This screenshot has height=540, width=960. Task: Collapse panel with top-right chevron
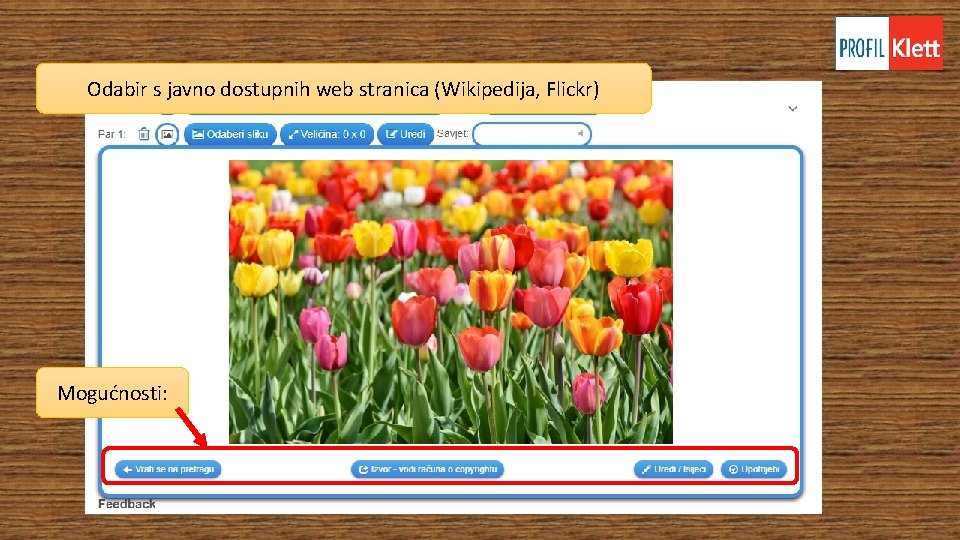click(x=793, y=108)
